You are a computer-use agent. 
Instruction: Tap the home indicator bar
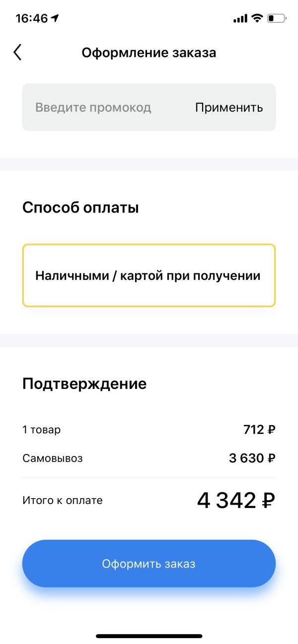[x=149, y=636]
